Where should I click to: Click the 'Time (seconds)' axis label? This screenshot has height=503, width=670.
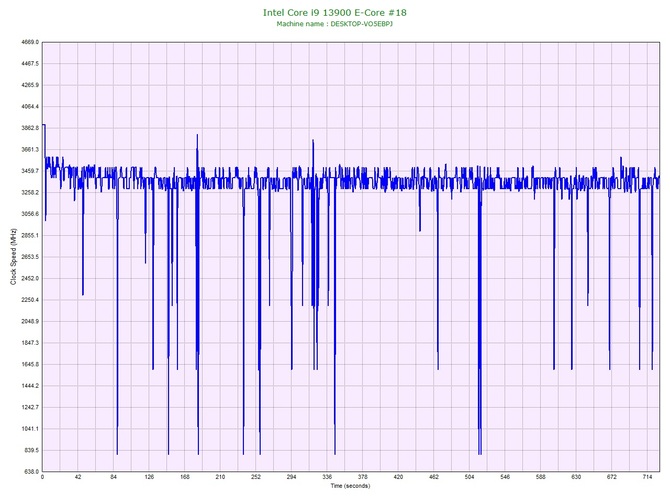coord(350,486)
